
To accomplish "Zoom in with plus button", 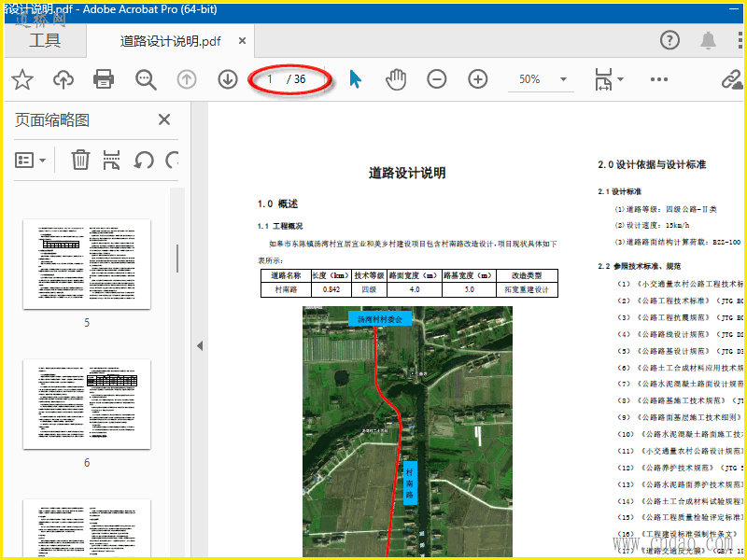I will click(478, 79).
